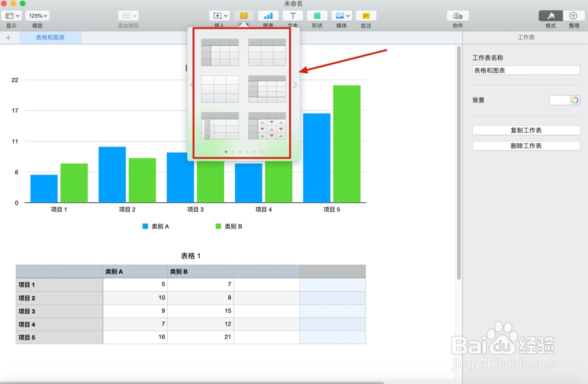Open the Organize (整理) inspector
Viewport: 588px width, 384px height.
(574, 16)
